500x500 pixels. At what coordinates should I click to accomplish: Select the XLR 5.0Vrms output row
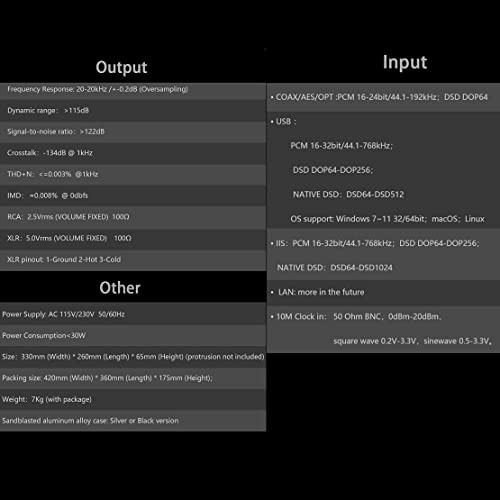[x=133, y=238]
